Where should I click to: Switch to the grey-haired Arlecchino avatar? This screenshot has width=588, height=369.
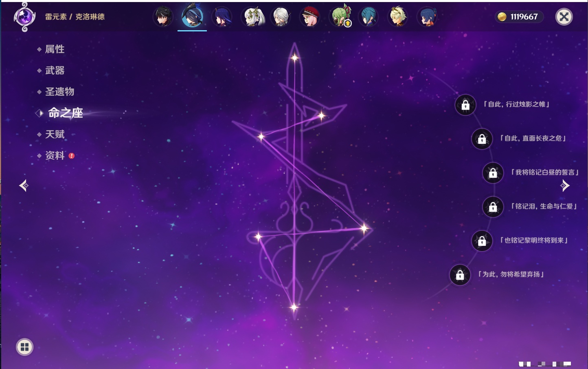(x=281, y=17)
